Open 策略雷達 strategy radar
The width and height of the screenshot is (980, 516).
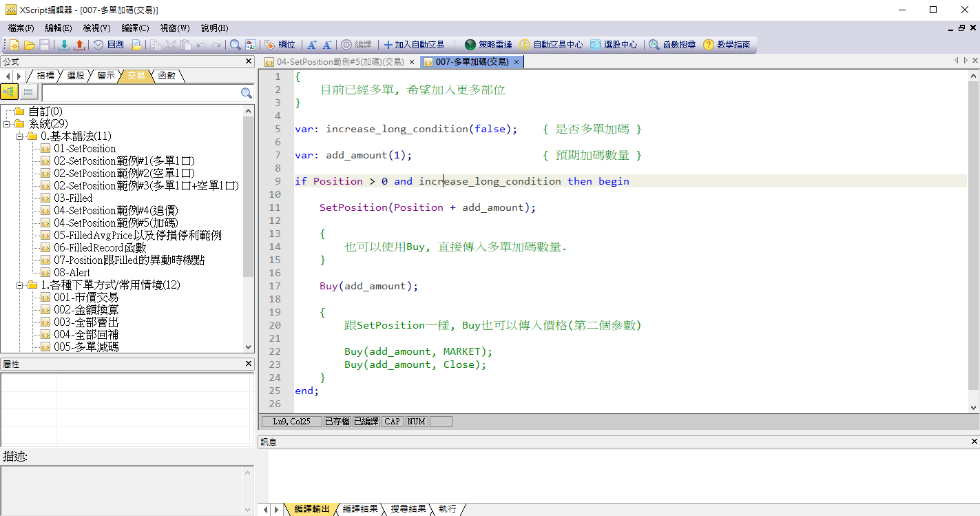click(x=488, y=45)
